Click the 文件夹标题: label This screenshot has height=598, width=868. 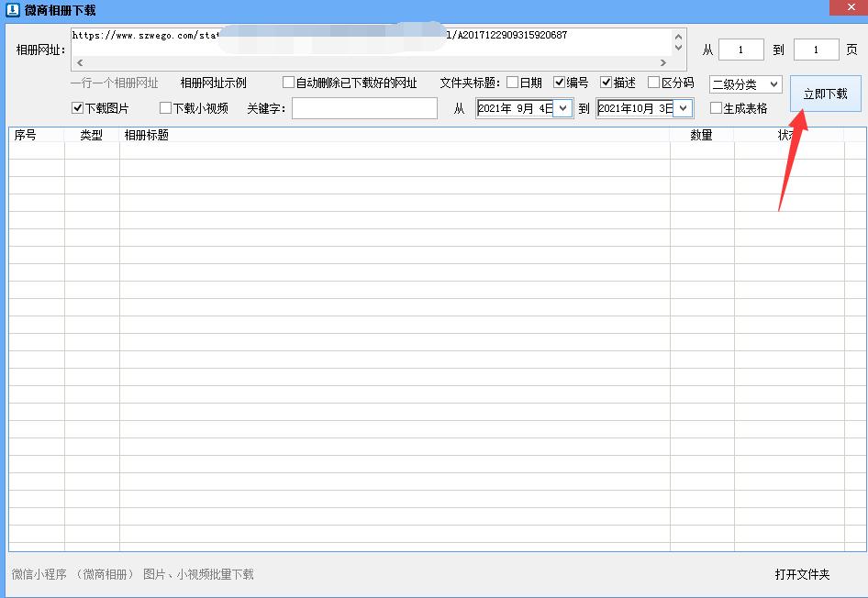pyautogui.click(x=470, y=83)
